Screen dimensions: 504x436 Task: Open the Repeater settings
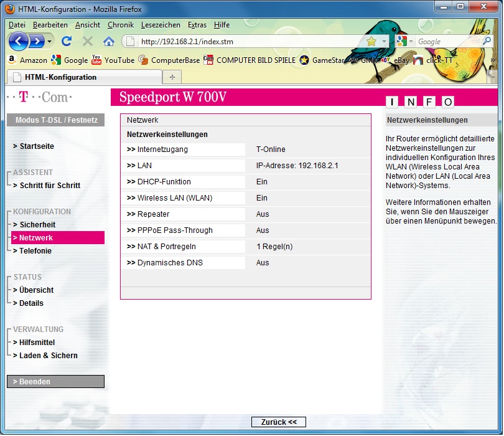click(183, 214)
